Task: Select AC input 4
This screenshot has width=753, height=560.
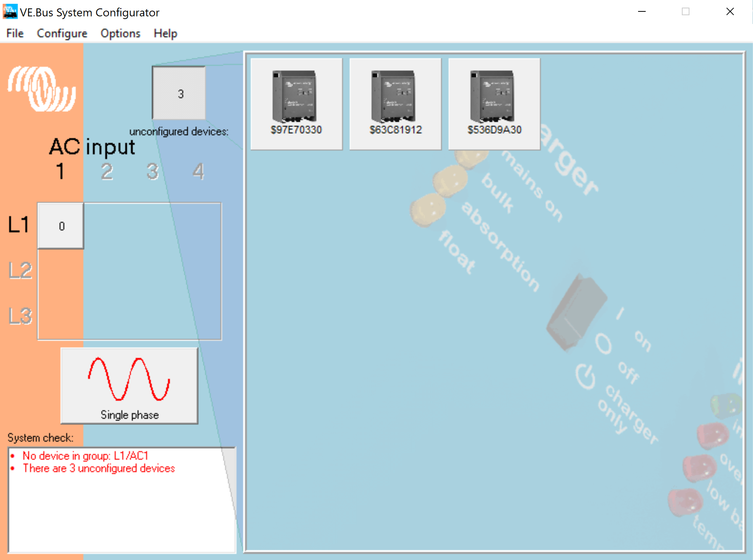Action: click(x=198, y=172)
